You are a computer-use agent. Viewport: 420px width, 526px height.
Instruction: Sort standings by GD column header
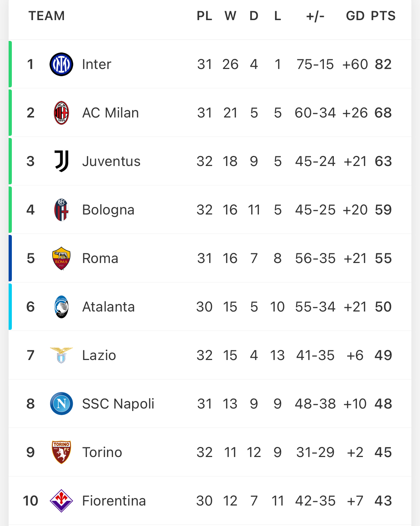pyautogui.click(x=355, y=16)
